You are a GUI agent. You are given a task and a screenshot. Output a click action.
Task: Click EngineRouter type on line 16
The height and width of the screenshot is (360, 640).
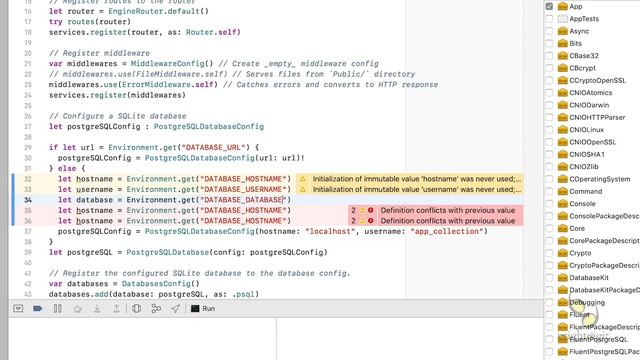point(133,11)
